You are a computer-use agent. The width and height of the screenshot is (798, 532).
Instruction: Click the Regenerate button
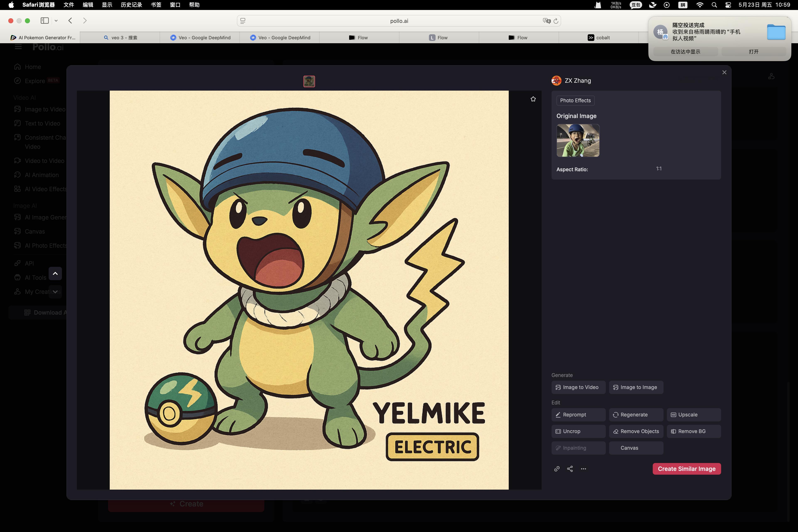tap(636, 415)
